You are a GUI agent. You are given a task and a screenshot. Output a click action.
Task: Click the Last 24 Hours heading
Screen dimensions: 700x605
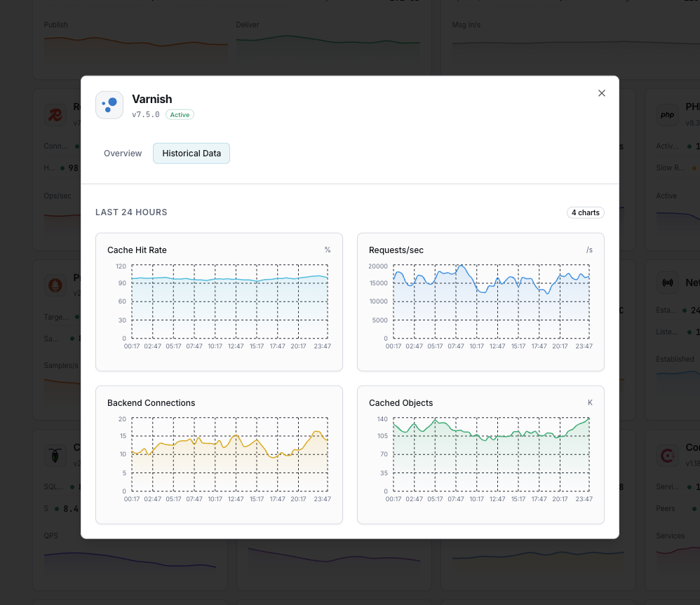131,212
